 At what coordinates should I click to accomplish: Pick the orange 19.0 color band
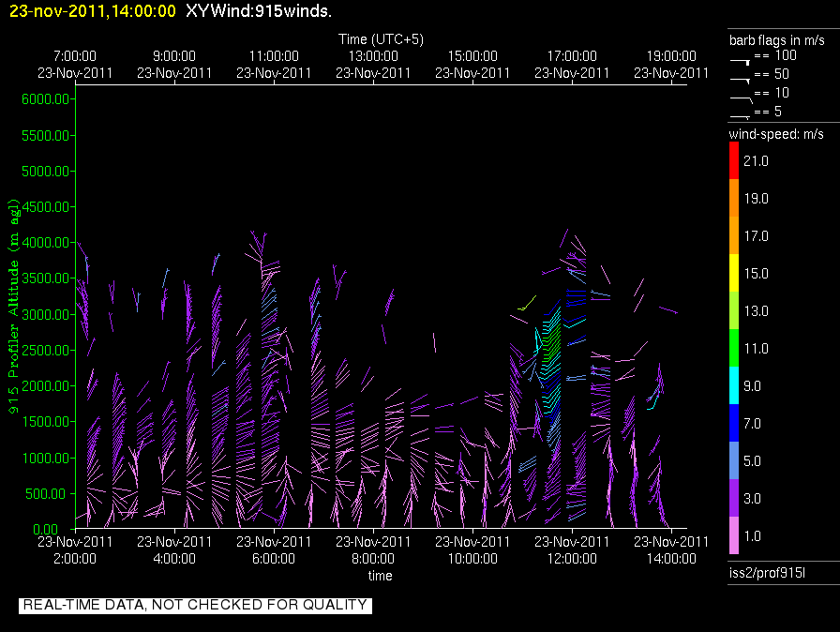click(x=734, y=198)
